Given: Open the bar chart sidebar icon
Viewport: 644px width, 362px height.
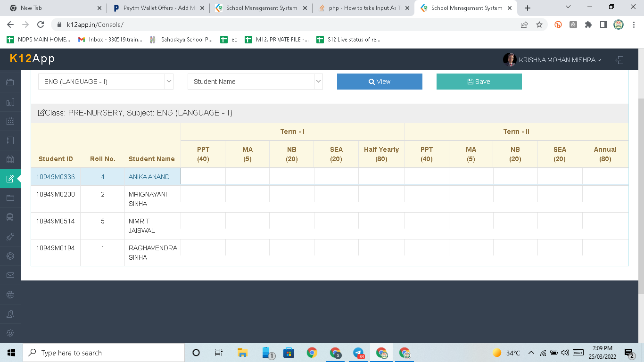Looking at the screenshot, I should [10, 101].
